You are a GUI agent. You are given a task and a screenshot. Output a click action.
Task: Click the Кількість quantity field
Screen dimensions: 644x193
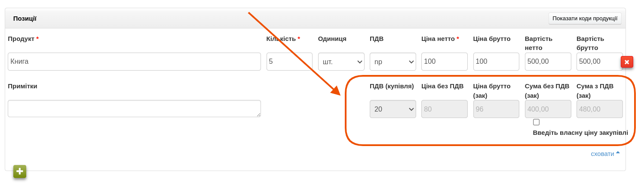point(289,62)
